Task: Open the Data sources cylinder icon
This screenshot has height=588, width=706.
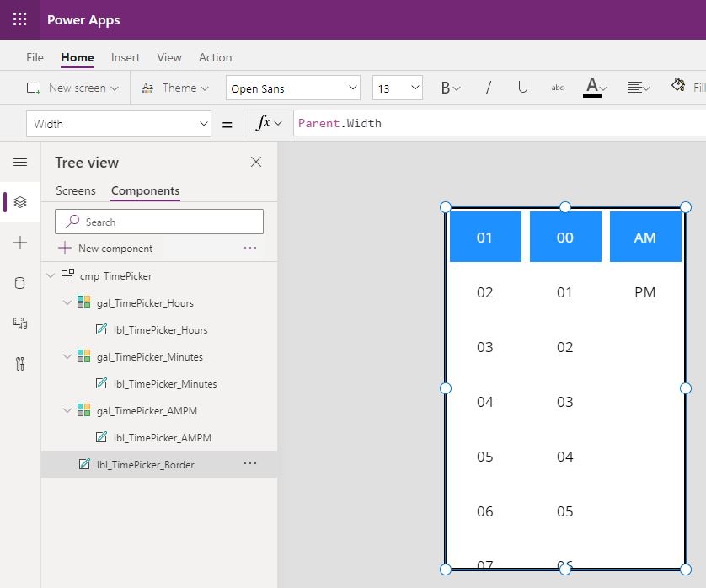Action: click(20, 283)
